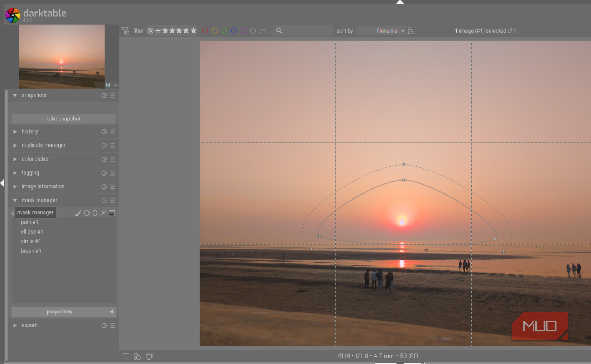
Task: Select ellipse #1 in mask manager
Action: point(32,231)
